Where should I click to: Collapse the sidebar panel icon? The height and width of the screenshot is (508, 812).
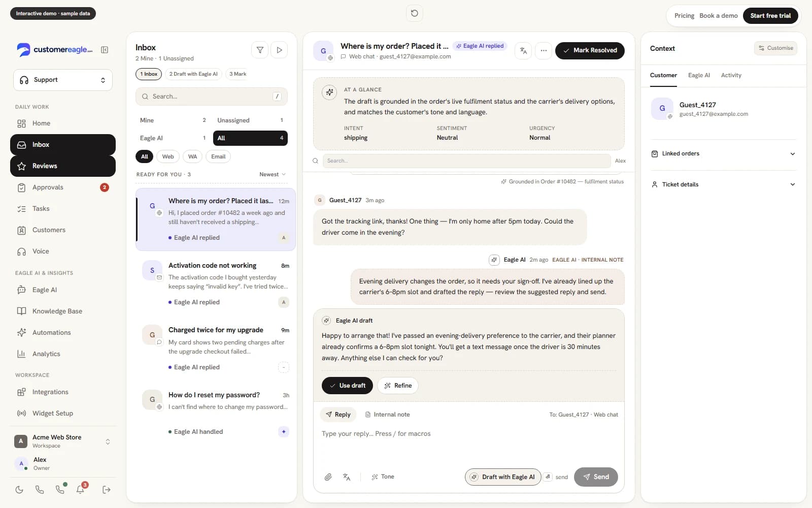tap(105, 50)
